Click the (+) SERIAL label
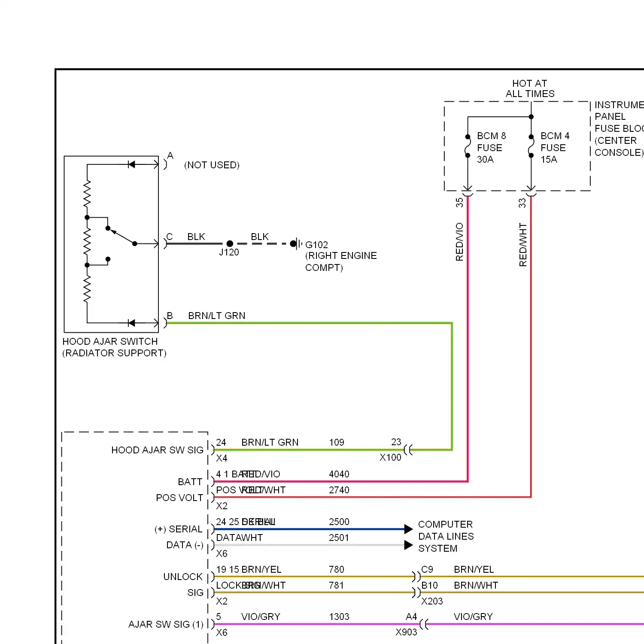The height and width of the screenshot is (644, 644). coord(178,529)
